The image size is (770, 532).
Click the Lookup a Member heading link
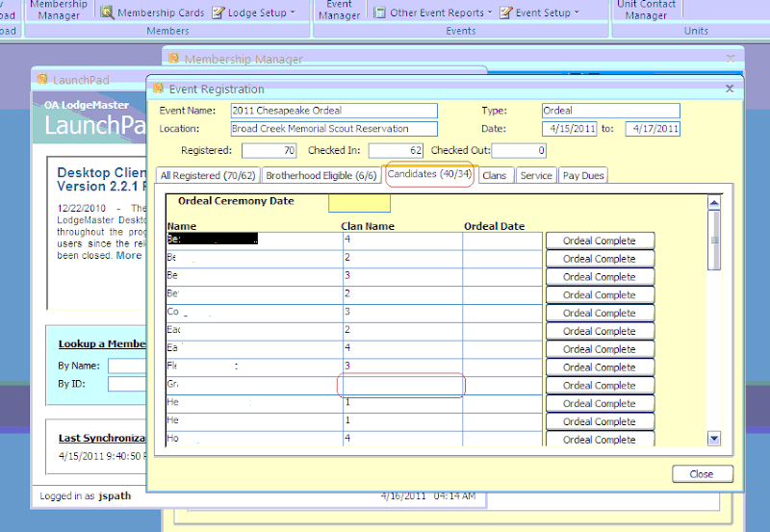102,344
